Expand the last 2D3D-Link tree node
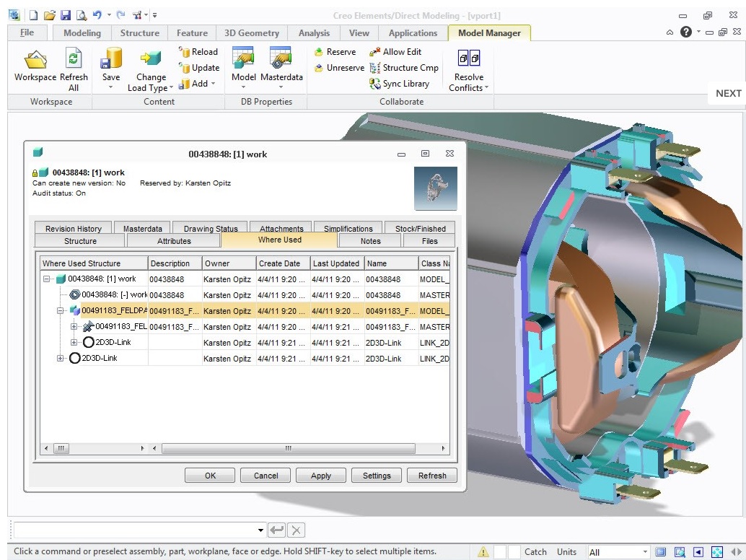This screenshot has width=746, height=560. [61, 358]
